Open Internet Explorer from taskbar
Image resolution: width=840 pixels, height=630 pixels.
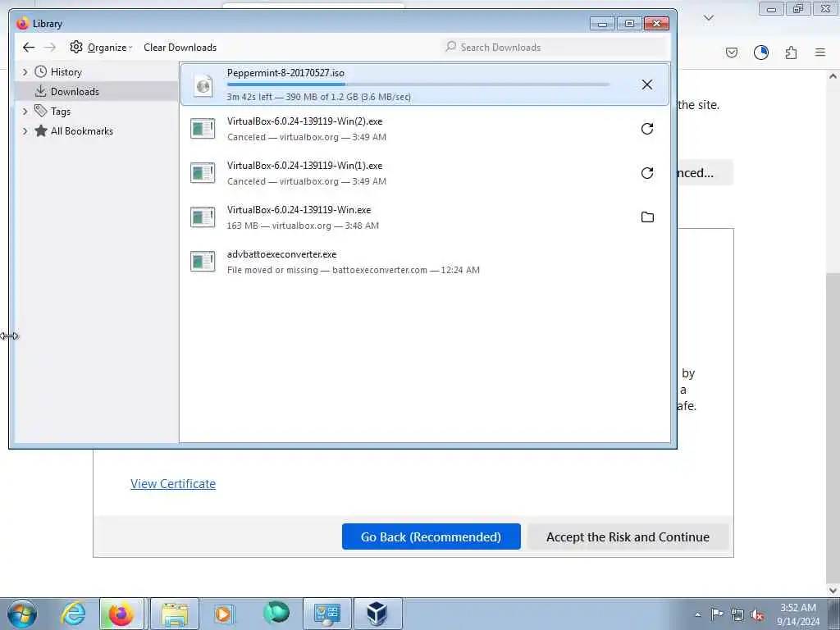pyautogui.click(x=73, y=614)
